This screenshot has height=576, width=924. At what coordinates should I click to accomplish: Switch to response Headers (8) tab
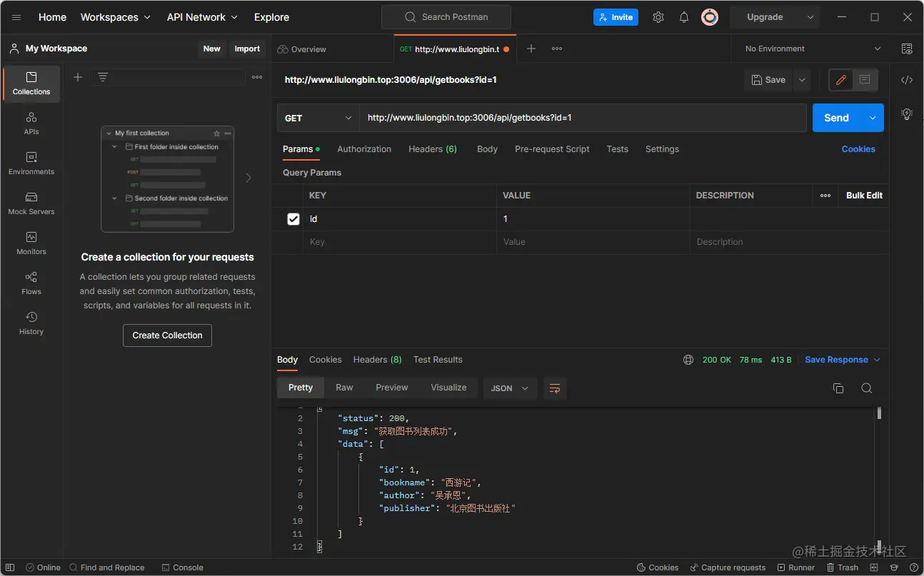[377, 360]
